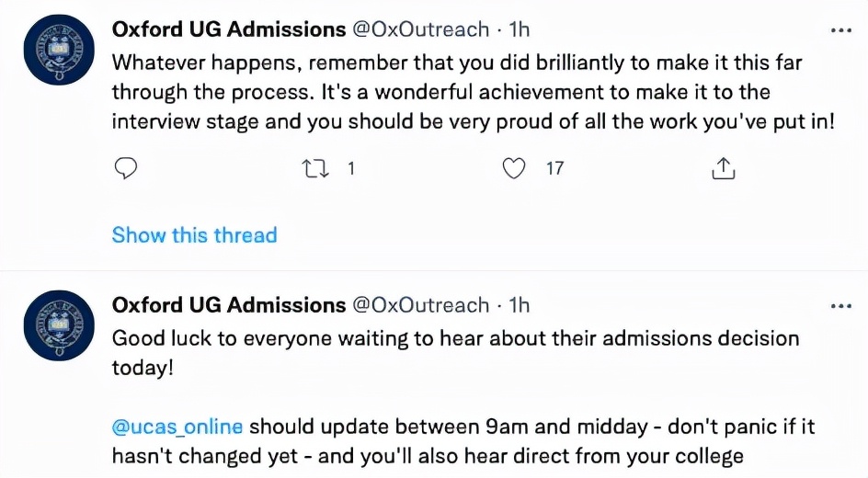Image resolution: width=868 pixels, height=478 pixels.
Task: Click the Show this thread link
Action: click(194, 235)
